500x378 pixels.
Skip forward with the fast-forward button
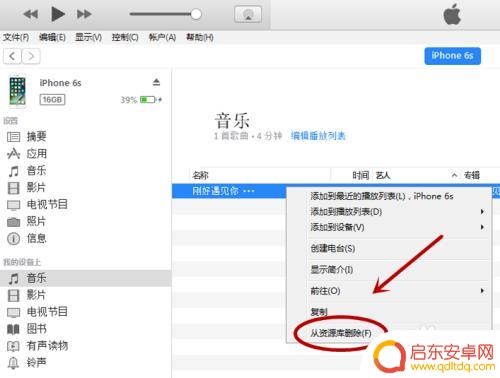84,14
